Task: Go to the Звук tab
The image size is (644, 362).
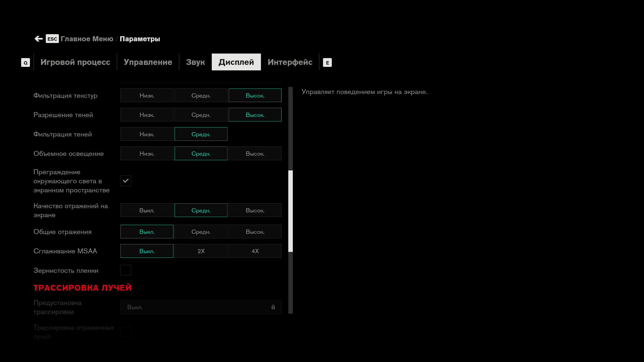Action: 195,62
